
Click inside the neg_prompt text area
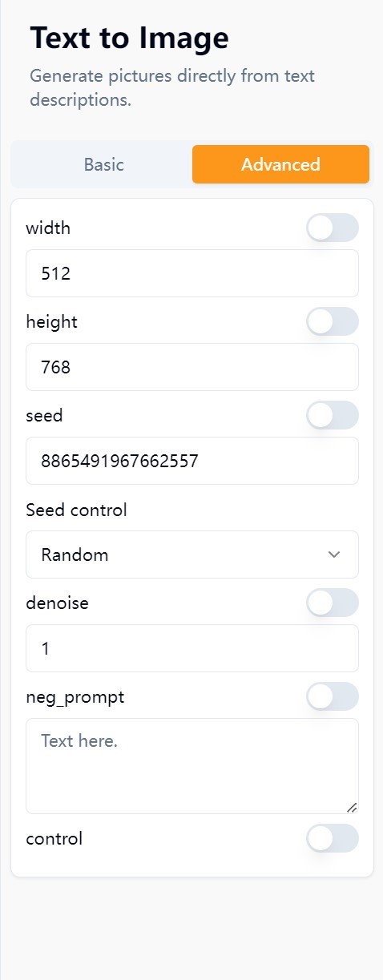[192, 766]
